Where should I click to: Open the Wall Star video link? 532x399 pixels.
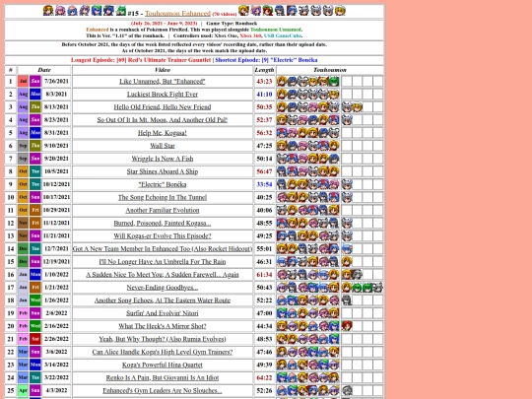pyautogui.click(x=163, y=146)
